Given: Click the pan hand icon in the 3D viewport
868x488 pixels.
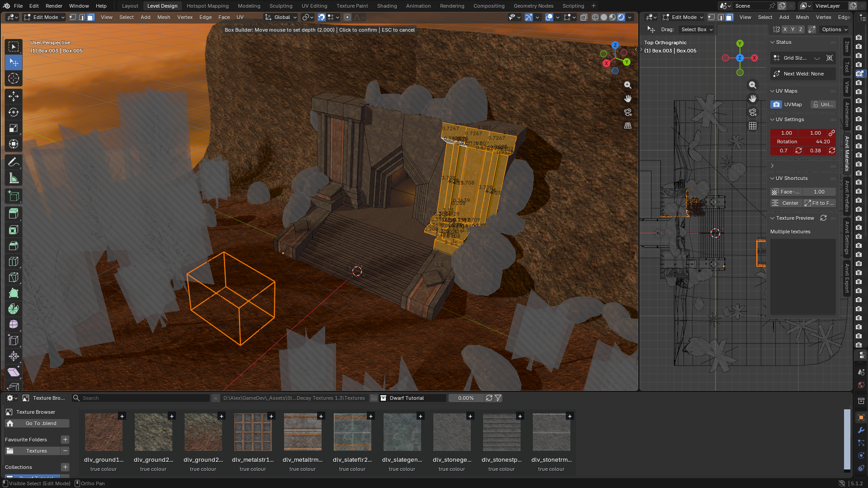Looking at the screenshot, I should 628,99.
